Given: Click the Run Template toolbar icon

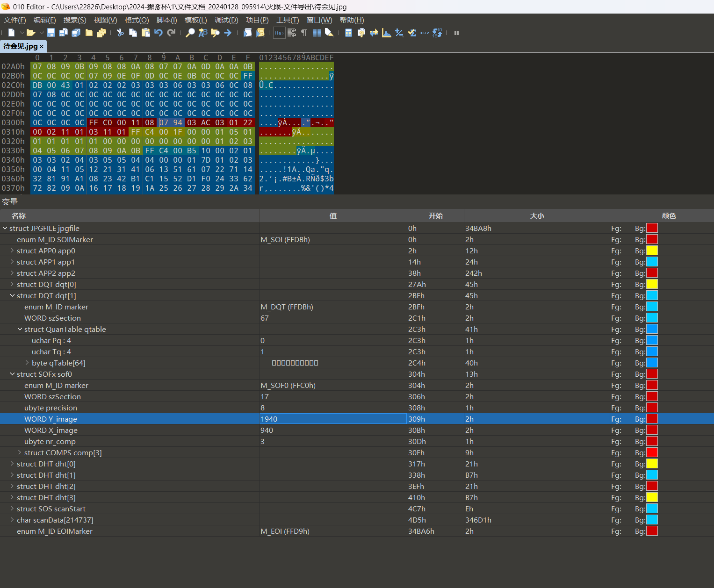Looking at the screenshot, I should point(260,33).
